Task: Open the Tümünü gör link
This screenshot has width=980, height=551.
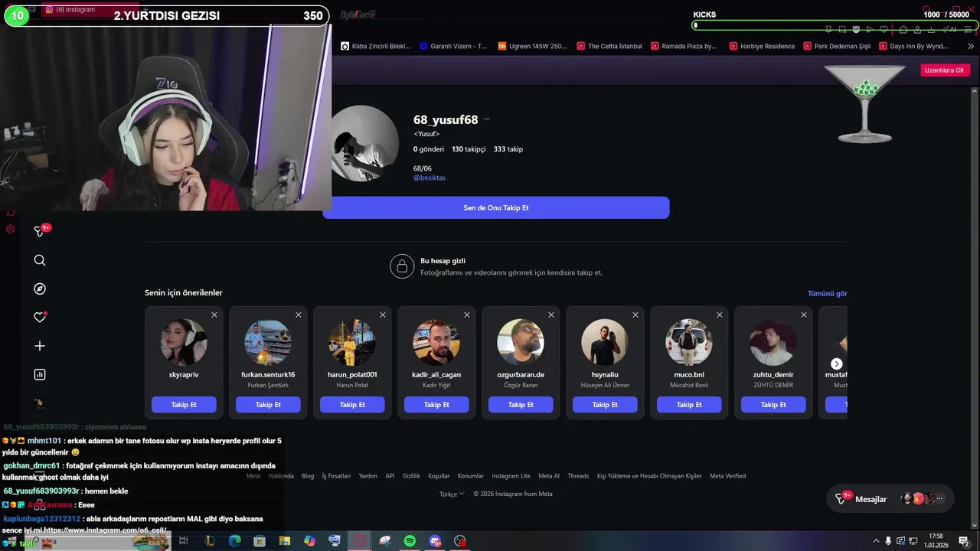Action: click(x=827, y=293)
